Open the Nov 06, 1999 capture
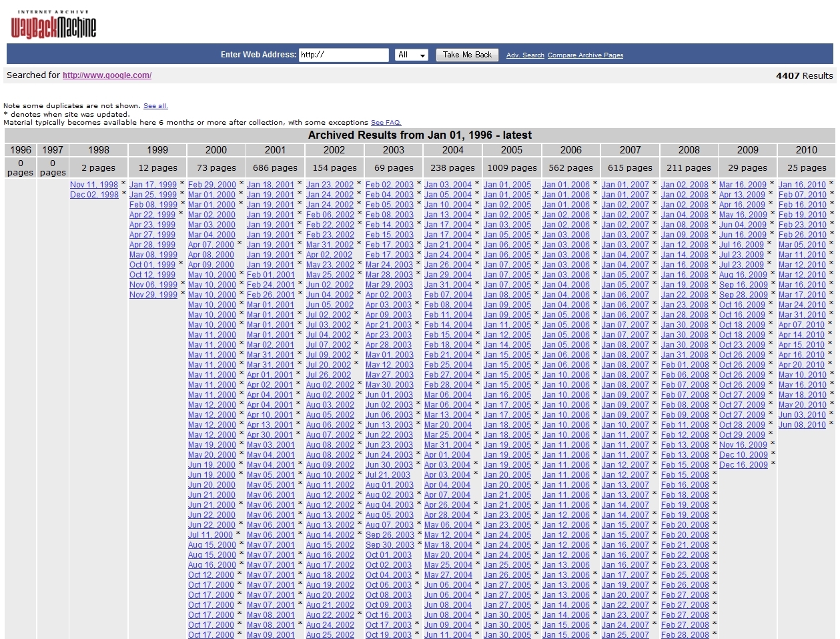The width and height of the screenshot is (840, 639). click(x=153, y=285)
